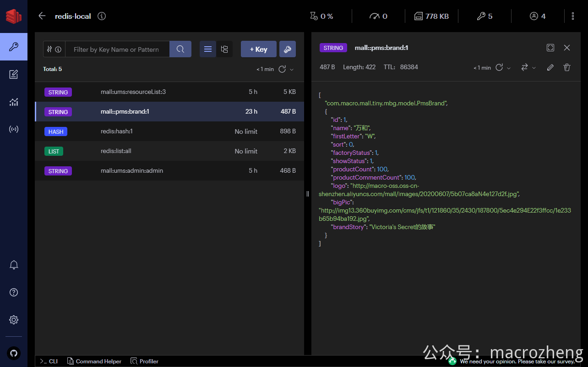Open the notifications bell icon
588x367 pixels.
pos(14,265)
